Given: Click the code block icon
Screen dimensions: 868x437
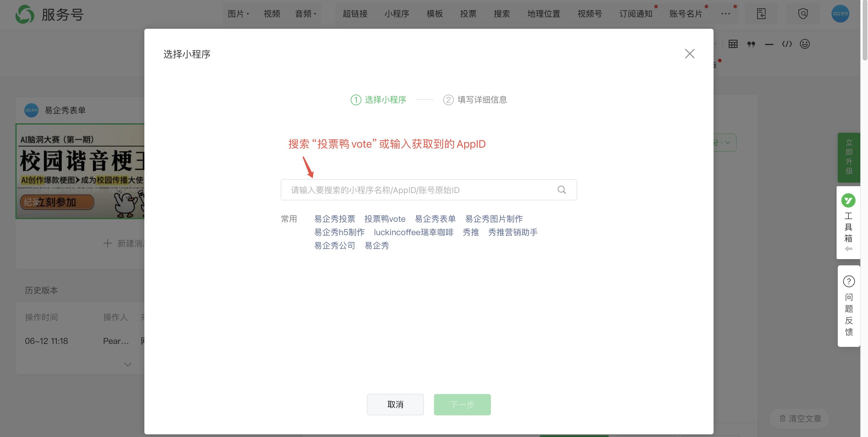Looking at the screenshot, I should click(x=787, y=44).
